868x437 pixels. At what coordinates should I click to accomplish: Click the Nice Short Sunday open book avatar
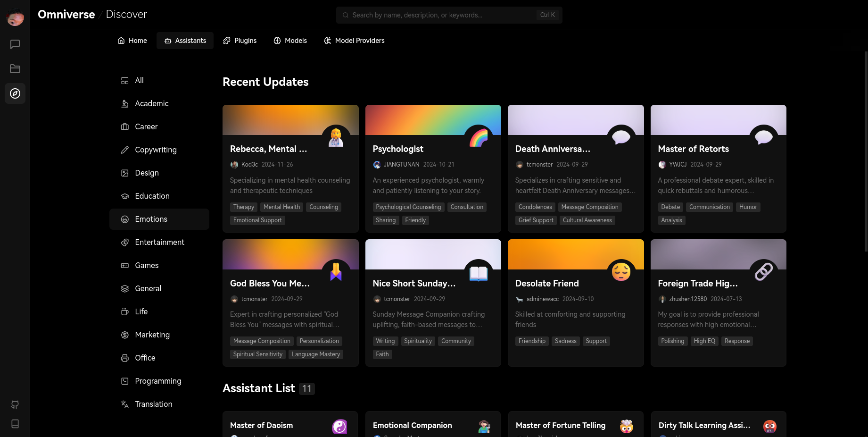coord(479,272)
